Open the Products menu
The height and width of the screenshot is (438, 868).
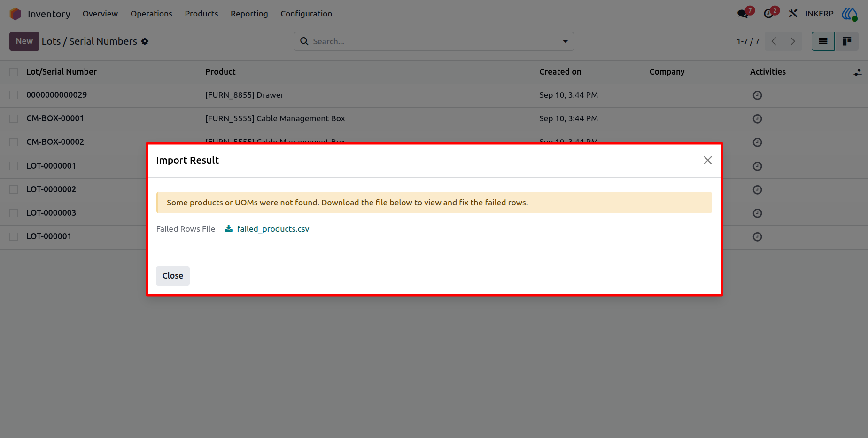201,14
